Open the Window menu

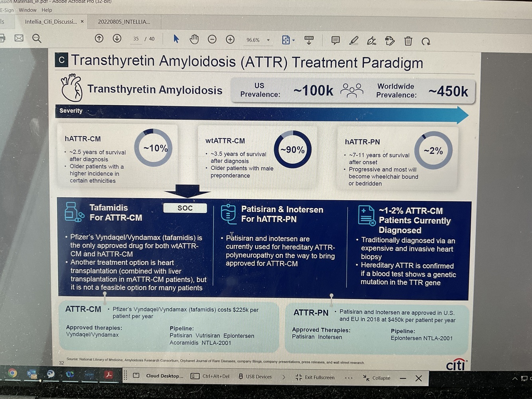pos(28,10)
